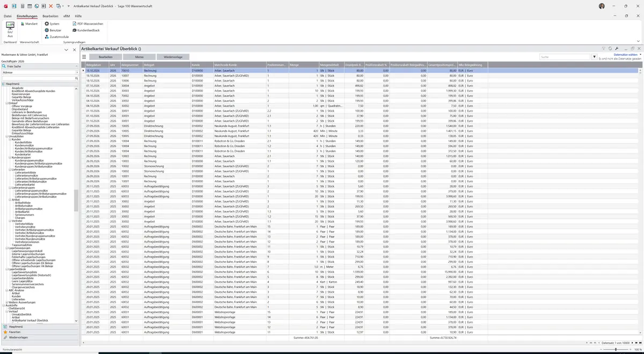Open the Hilfe ribbon tab
The image size is (644, 354).
(x=78, y=16)
